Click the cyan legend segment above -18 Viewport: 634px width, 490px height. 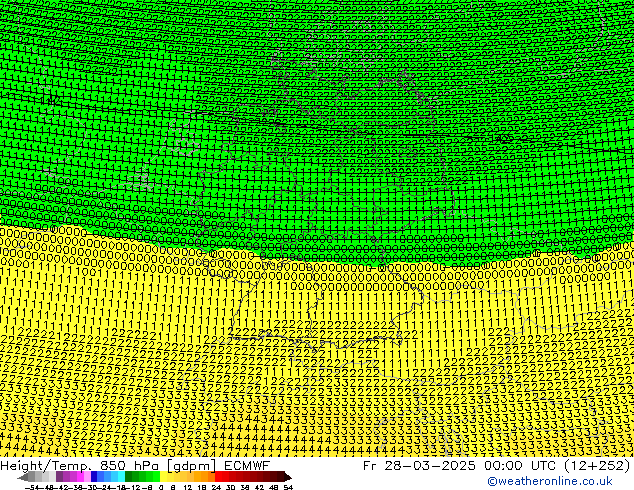[x=121, y=476]
